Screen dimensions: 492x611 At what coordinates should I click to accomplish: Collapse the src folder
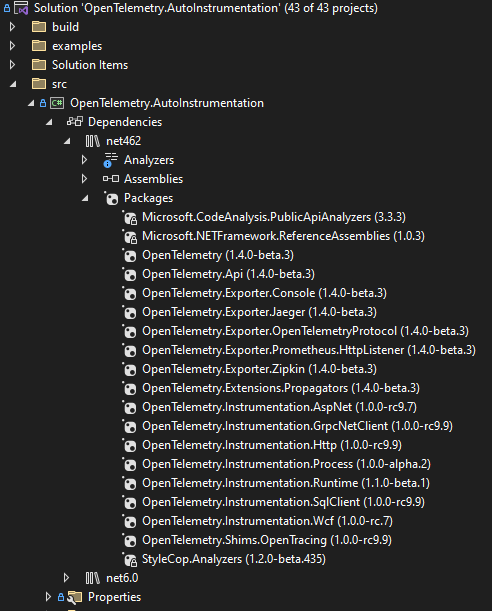13,84
